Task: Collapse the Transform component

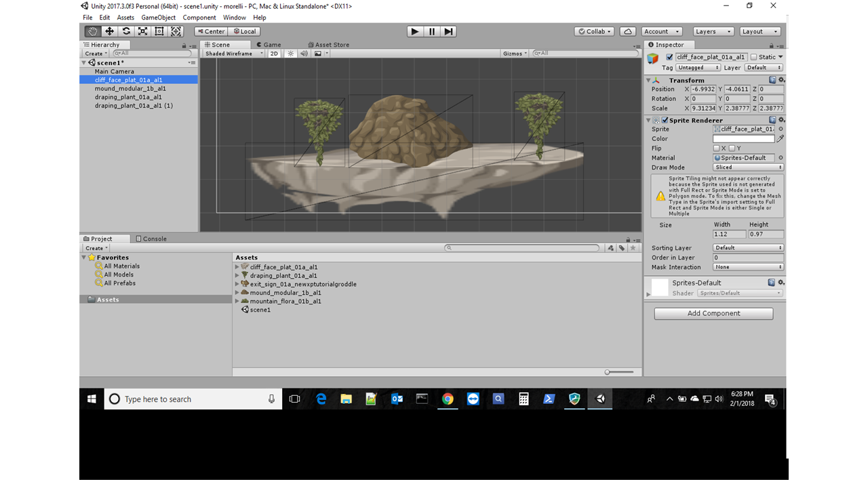Action: point(648,80)
